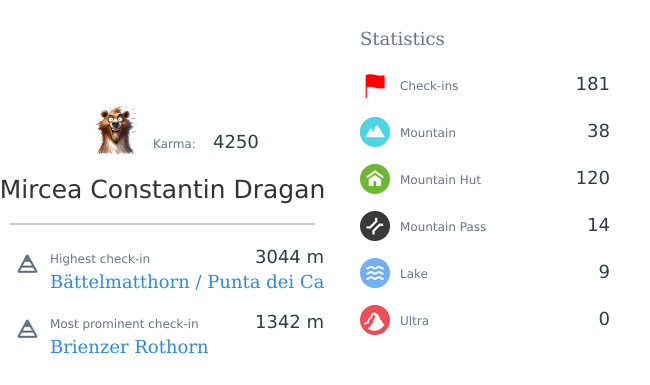This screenshot has width=650, height=385.
Task: Click the red Check-ins flag icon
Action: coord(375,86)
